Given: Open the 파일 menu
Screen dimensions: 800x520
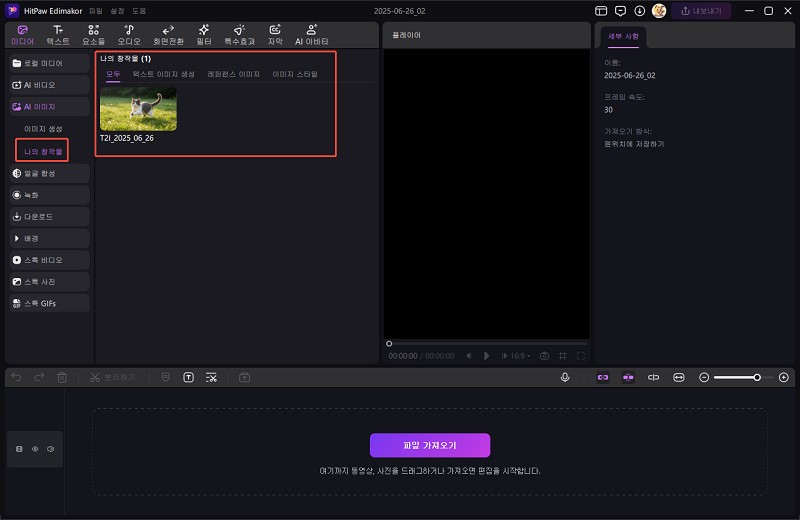Looking at the screenshot, I should click(x=95, y=11).
